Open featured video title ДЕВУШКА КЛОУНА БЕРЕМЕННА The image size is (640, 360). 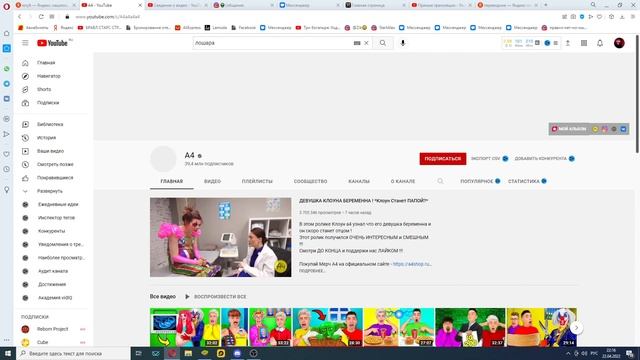tap(363, 201)
